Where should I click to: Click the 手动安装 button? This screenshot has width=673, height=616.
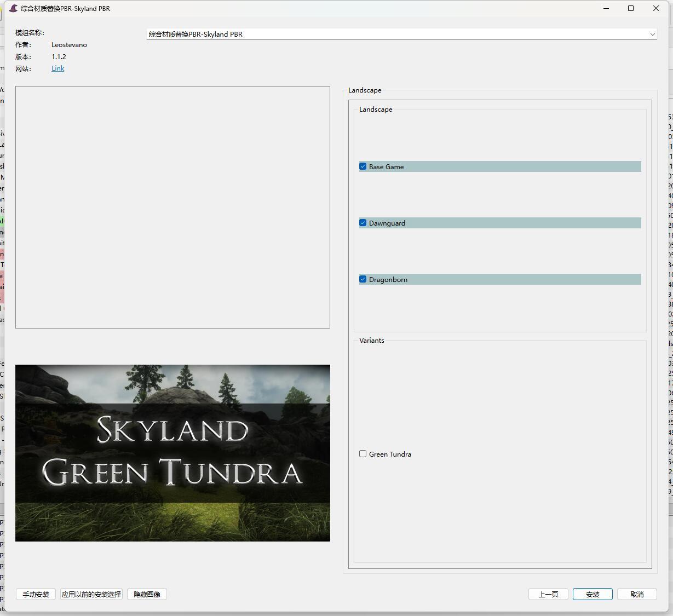[x=36, y=594]
